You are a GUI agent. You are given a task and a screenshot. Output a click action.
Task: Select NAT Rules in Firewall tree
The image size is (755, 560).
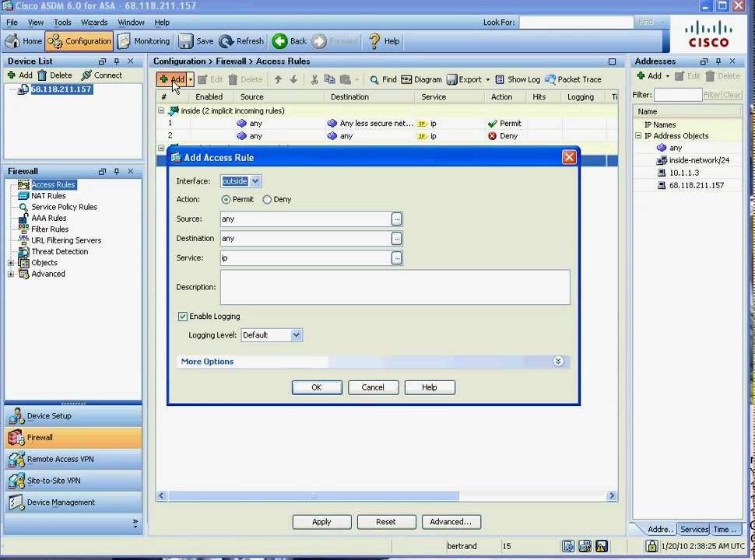[48, 196]
